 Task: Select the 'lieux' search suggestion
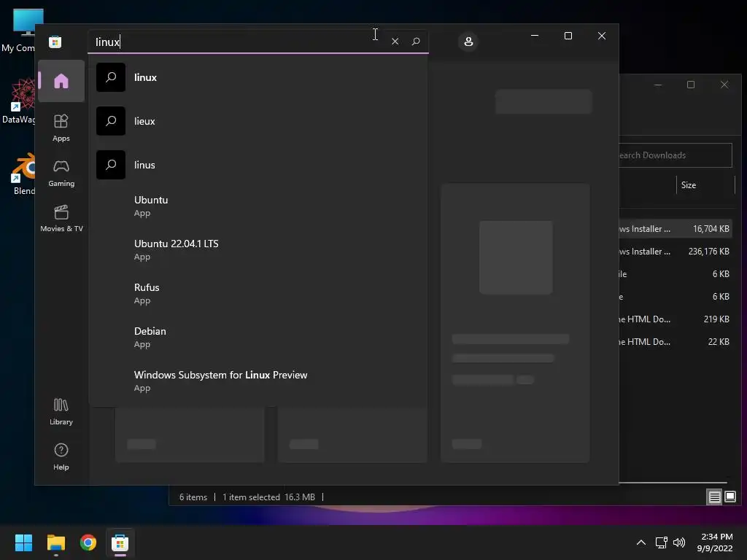(258, 121)
